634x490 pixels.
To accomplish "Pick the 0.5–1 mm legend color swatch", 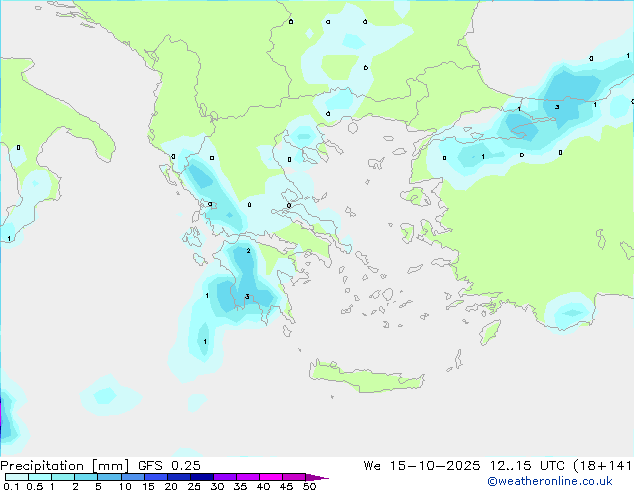I will (x=40, y=477).
